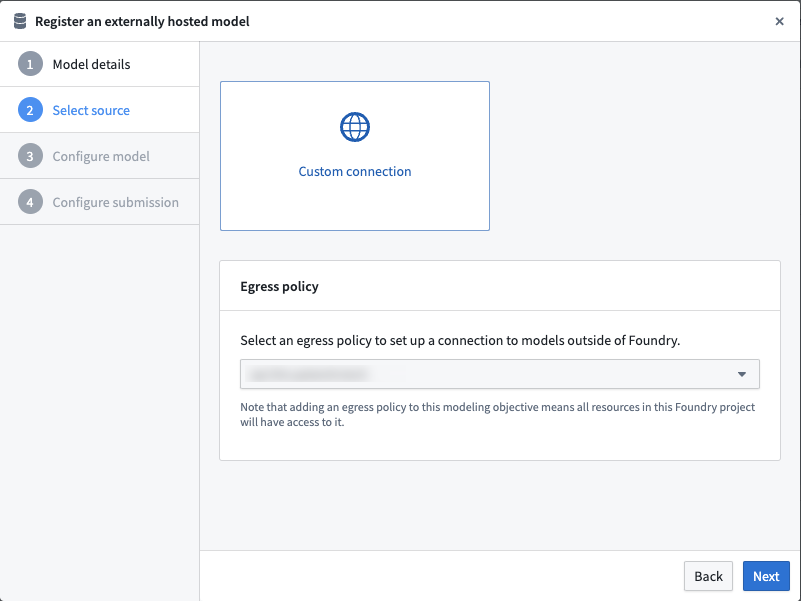This screenshot has height=601, width=801.
Task: Select the Custom connection card
Action: coord(355,156)
